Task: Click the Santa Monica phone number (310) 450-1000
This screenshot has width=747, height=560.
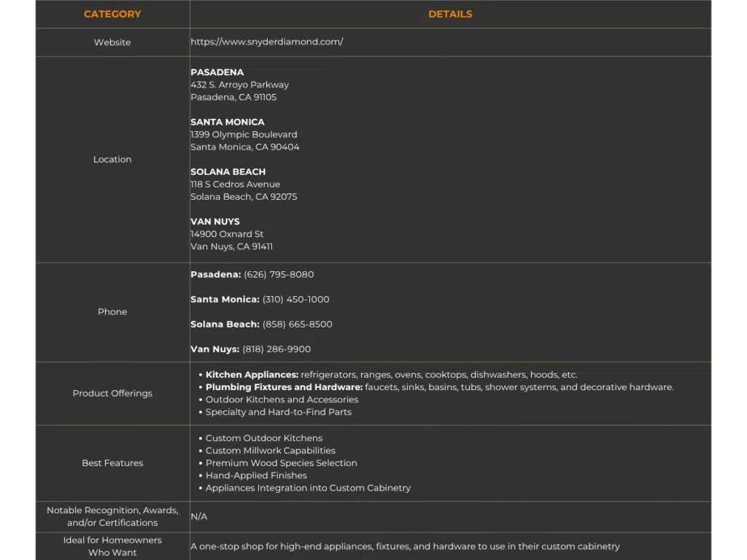Action: (295, 300)
